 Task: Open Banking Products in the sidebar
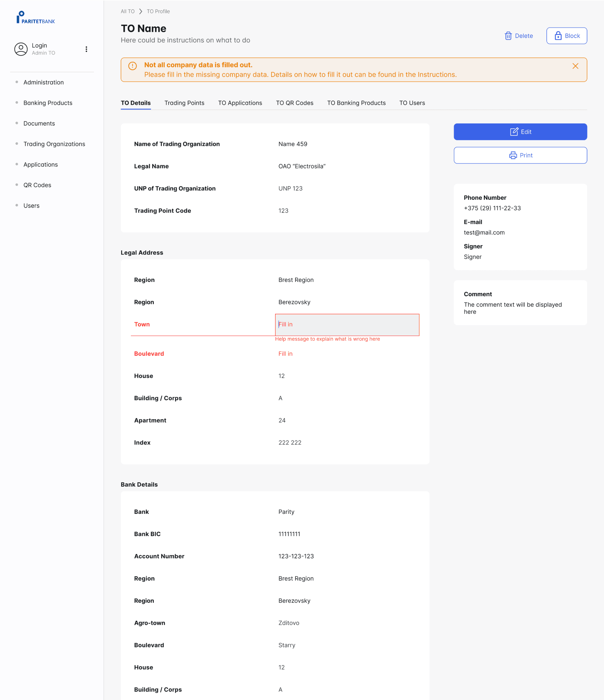[x=48, y=103]
